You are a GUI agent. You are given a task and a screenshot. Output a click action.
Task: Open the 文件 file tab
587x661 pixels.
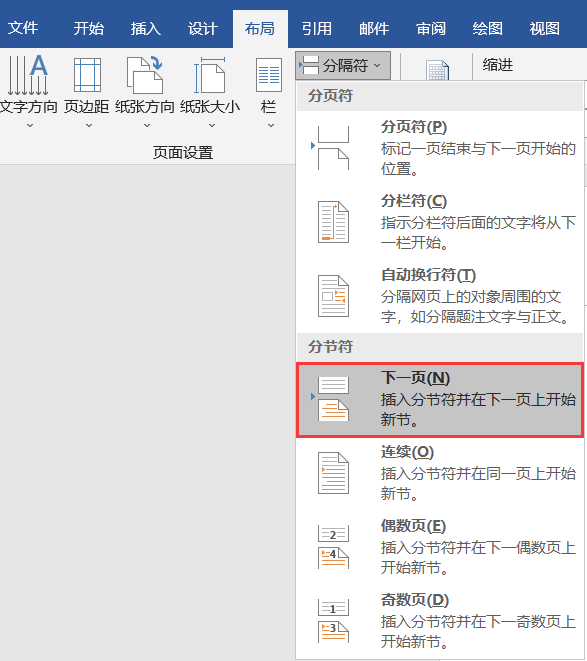point(23,28)
